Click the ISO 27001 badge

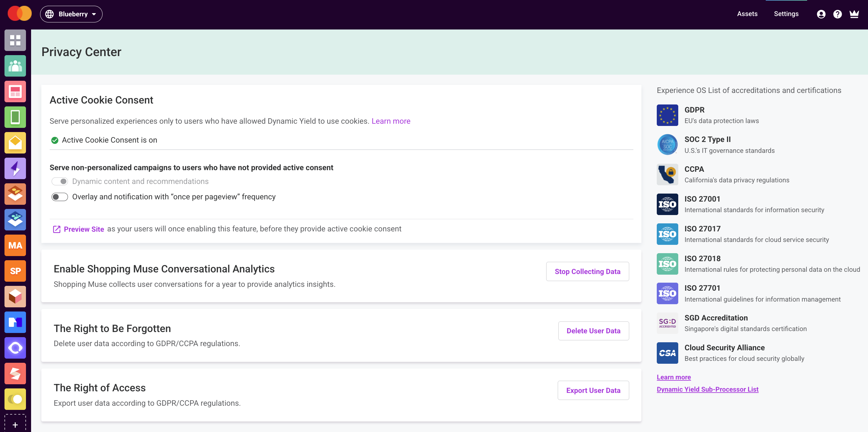tap(667, 204)
